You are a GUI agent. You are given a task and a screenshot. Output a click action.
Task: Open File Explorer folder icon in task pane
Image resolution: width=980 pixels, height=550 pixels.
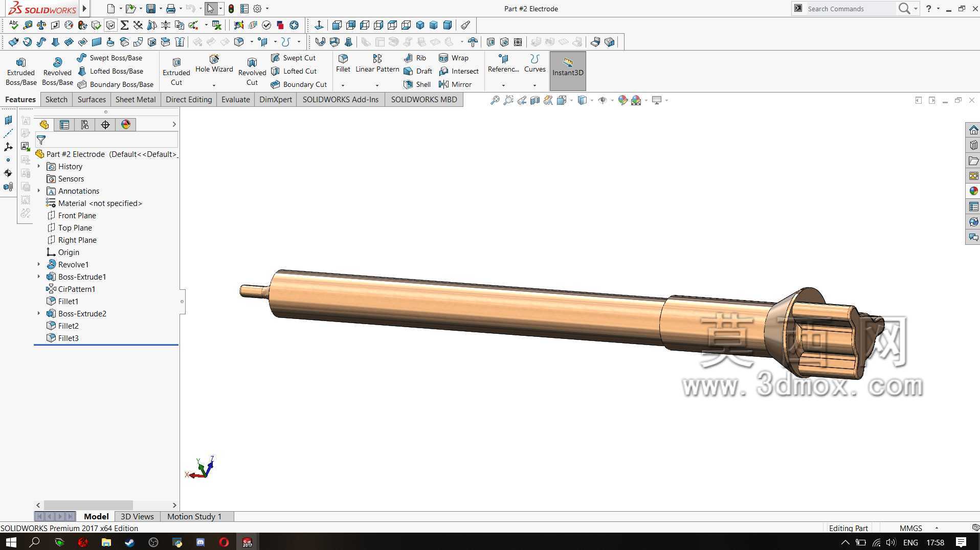[x=973, y=161]
